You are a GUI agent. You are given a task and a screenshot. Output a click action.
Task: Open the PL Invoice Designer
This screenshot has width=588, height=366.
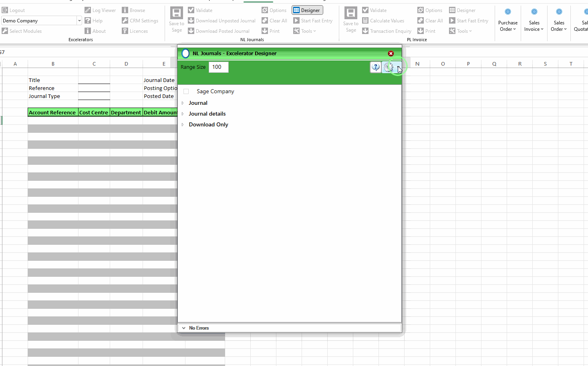462,10
